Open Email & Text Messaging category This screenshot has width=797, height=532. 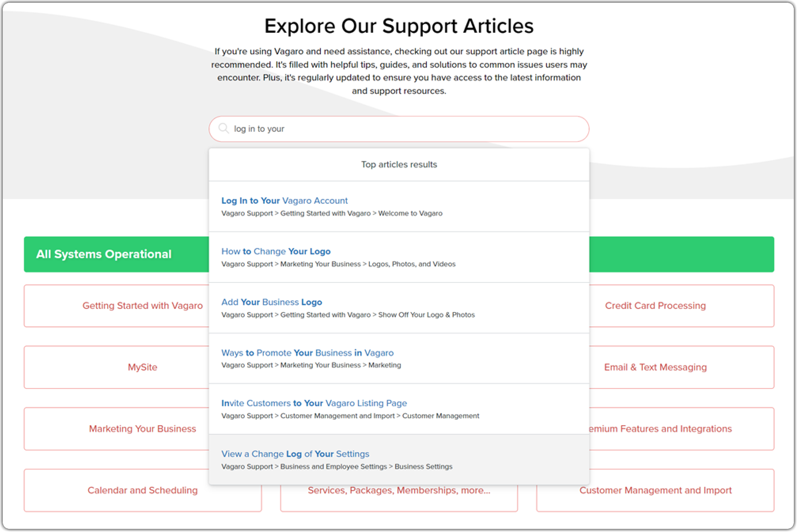click(682, 367)
